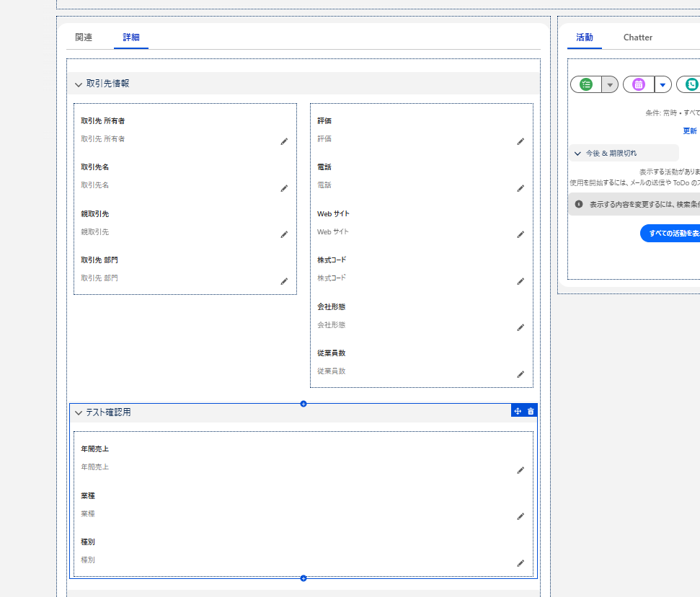Open the Chatter tab
The width and height of the screenshot is (700, 597).
(x=637, y=37)
